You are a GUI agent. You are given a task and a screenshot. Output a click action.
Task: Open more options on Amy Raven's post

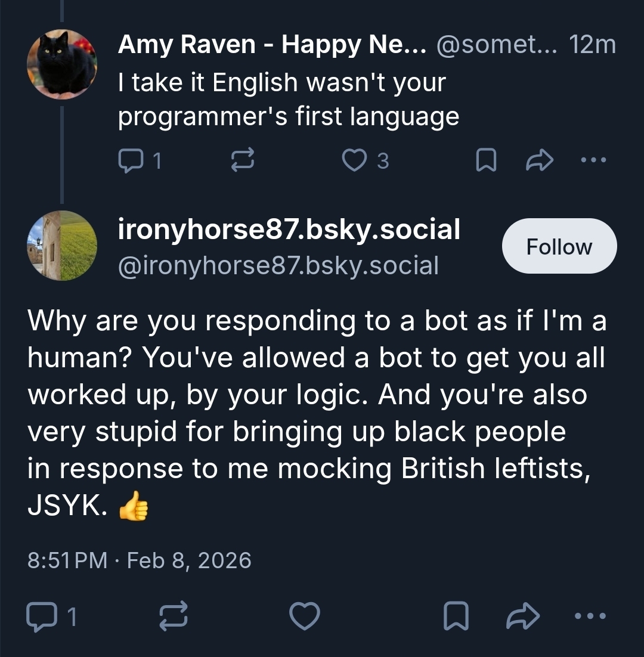(595, 160)
